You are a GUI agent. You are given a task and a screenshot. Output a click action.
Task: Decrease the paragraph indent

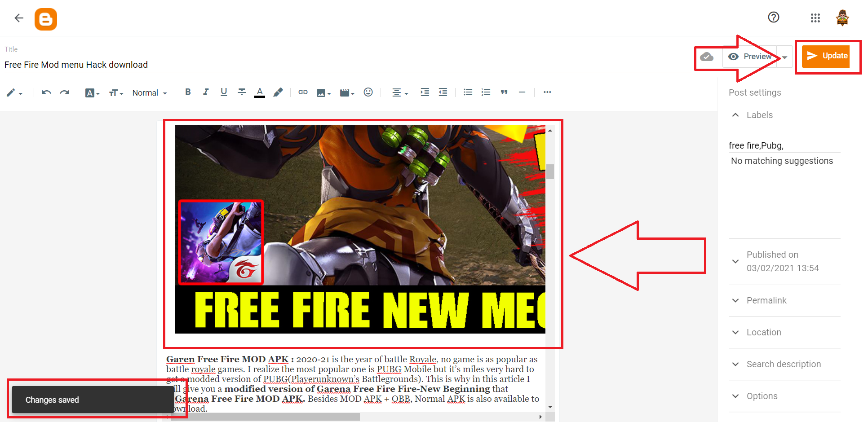point(443,92)
